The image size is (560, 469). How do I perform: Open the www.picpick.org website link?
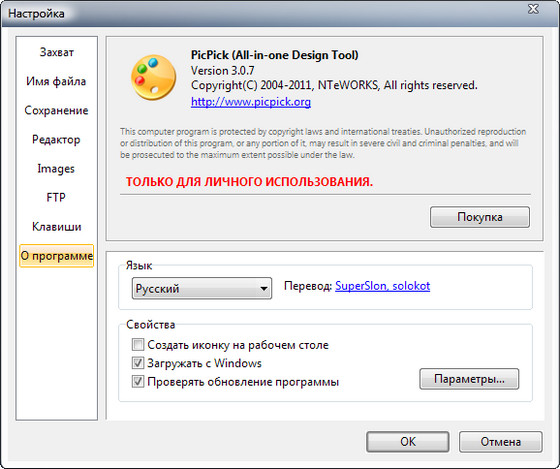click(251, 102)
